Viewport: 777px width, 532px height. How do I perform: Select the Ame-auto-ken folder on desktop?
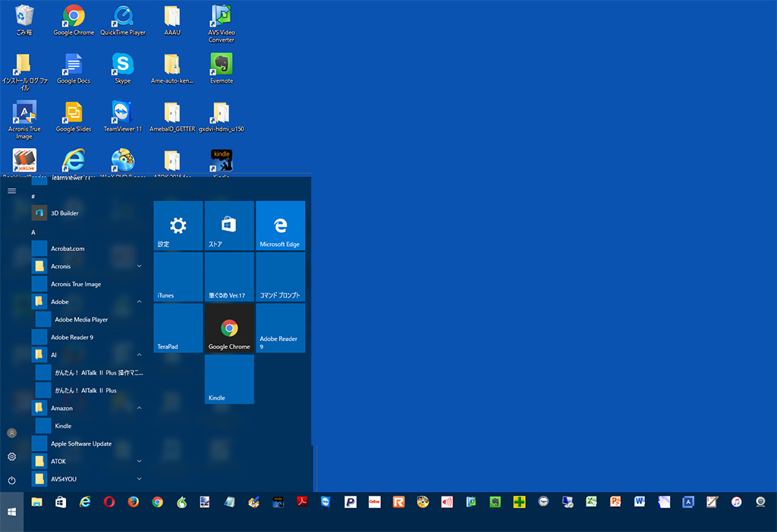click(172, 68)
